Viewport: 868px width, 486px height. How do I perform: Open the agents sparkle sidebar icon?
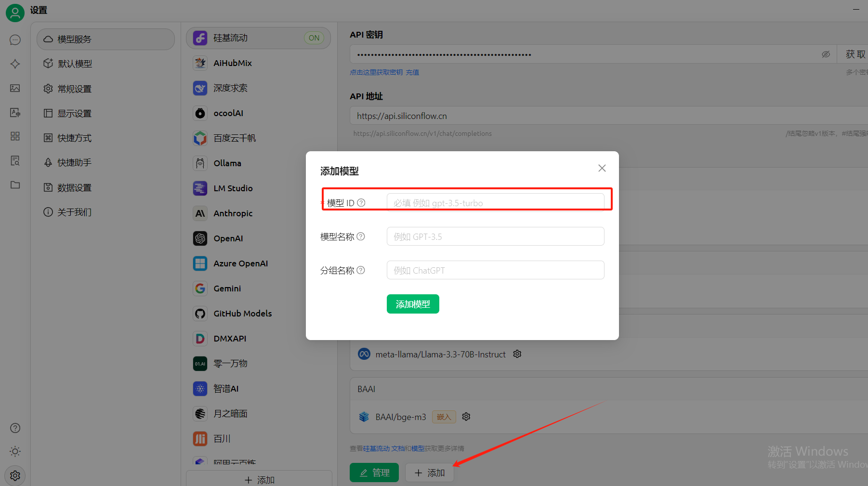tap(15, 64)
